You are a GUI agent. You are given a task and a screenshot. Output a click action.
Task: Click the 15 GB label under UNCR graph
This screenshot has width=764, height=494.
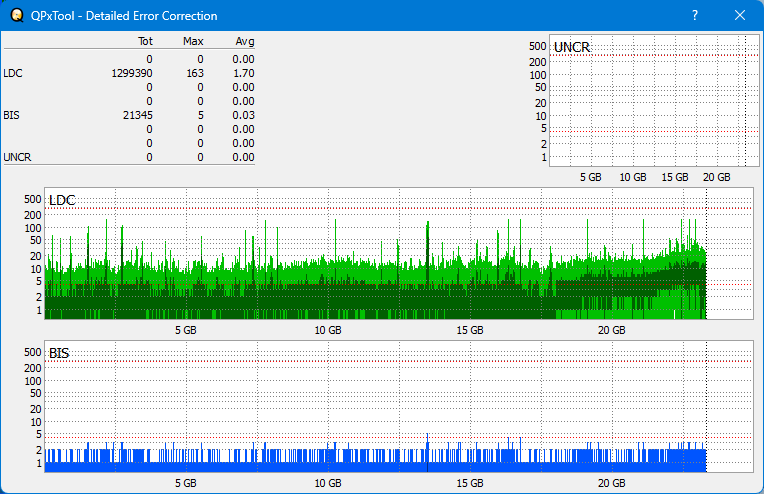(675, 177)
